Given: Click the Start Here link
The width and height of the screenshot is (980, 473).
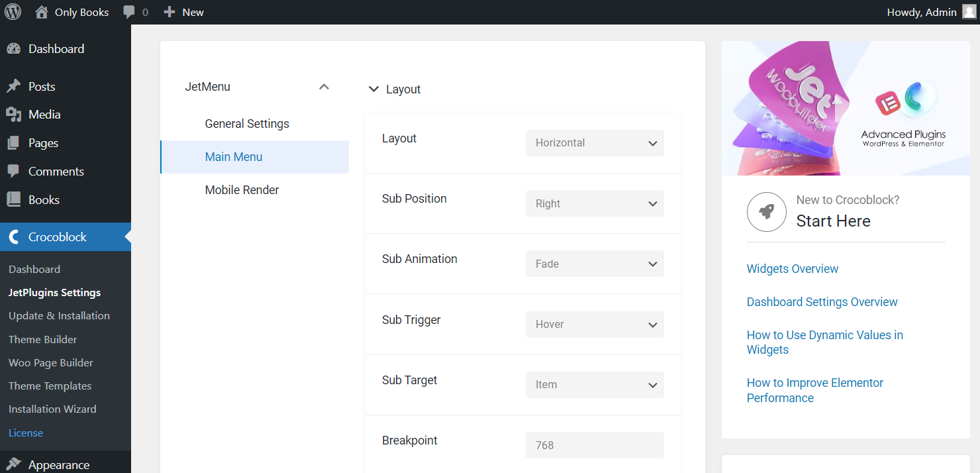Looking at the screenshot, I should pos(833,221).
